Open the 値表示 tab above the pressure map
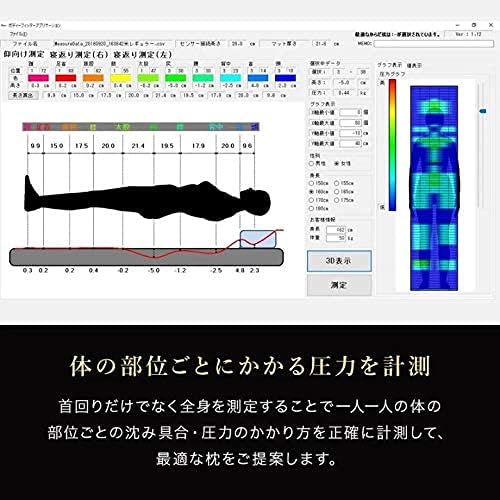This screenshot has width=500, height=500. coord(415,65)
